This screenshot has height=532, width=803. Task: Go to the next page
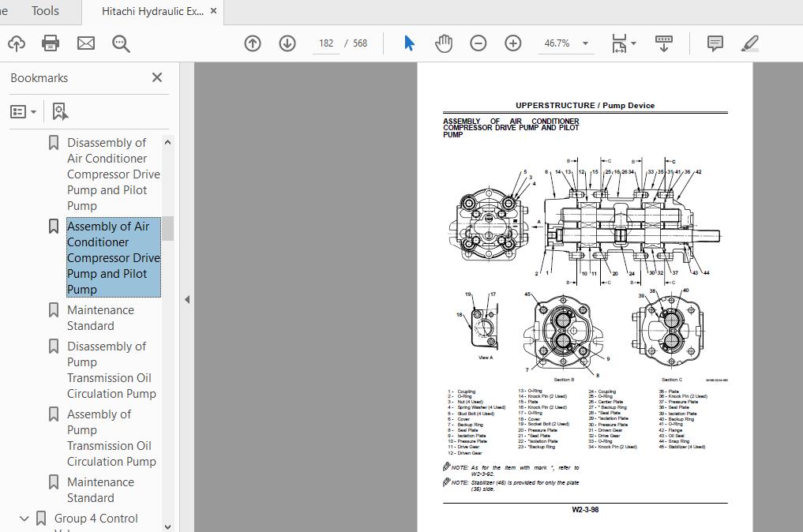coord(287,43)
